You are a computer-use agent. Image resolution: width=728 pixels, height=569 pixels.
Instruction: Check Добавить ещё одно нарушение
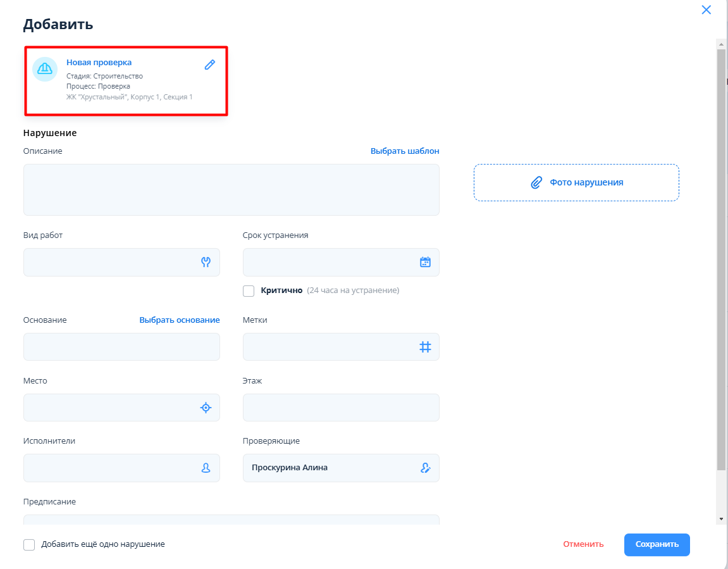click(29, 544)
